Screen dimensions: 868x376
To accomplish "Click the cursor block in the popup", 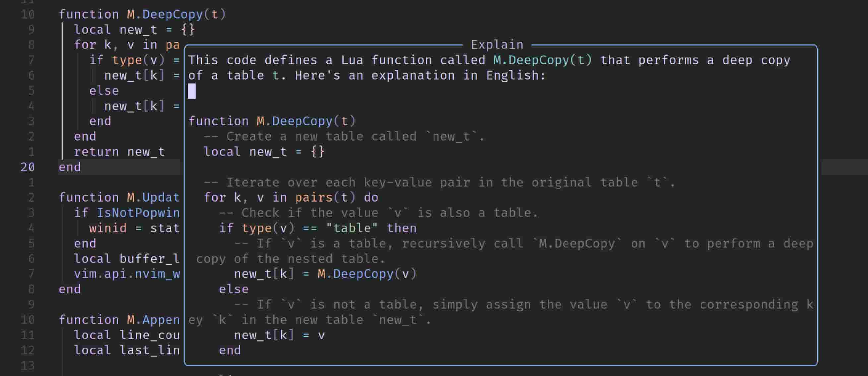I will pyautogui.click(x=192, y=91).
